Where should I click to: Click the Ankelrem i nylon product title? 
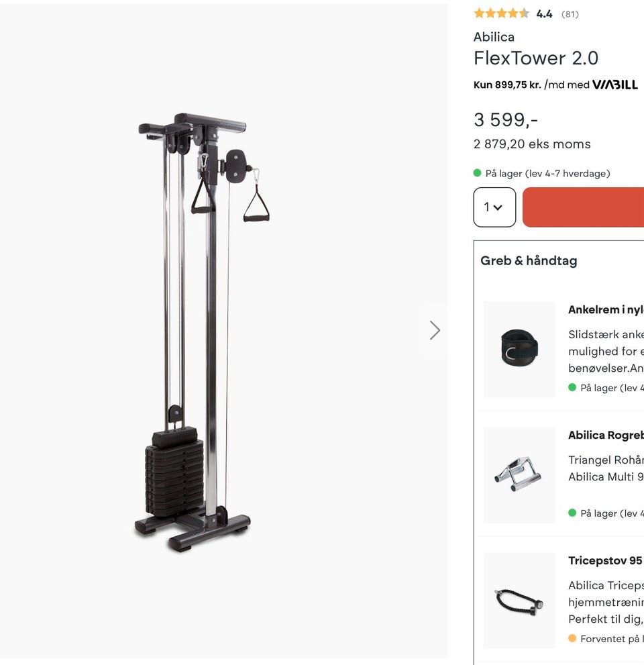(606, 309)
